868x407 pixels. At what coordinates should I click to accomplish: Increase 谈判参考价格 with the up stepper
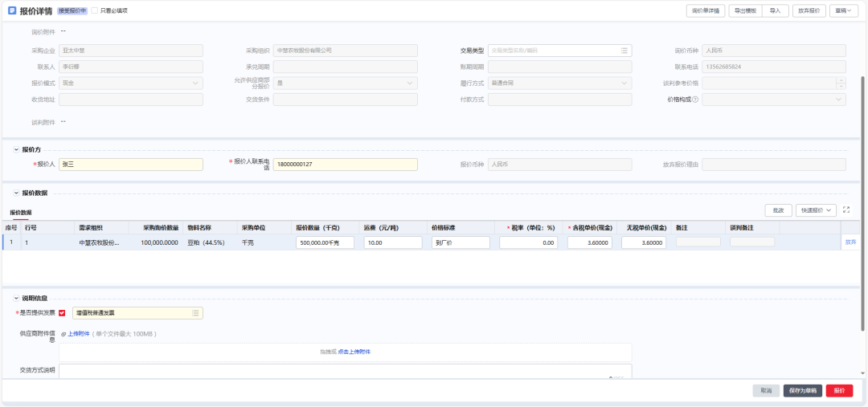point(841,80)
